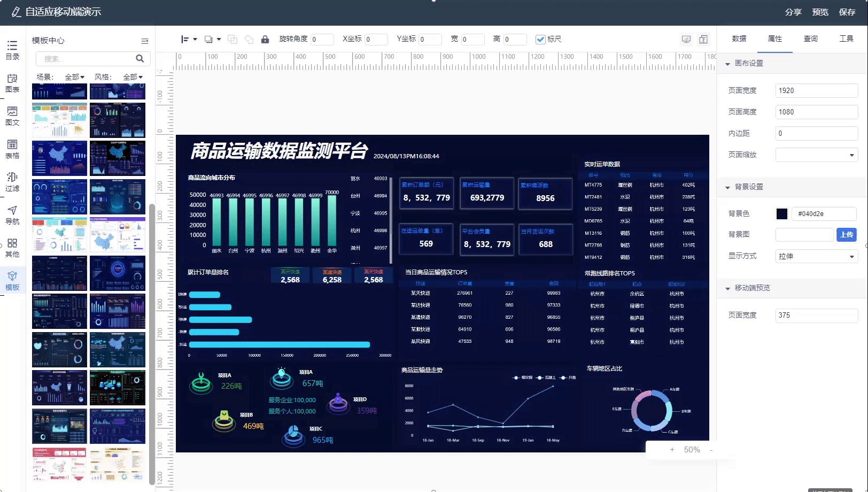Click 保存 in the top bar
The width and height of the screenshot is (868, 492).
click(x=847, y=12)
